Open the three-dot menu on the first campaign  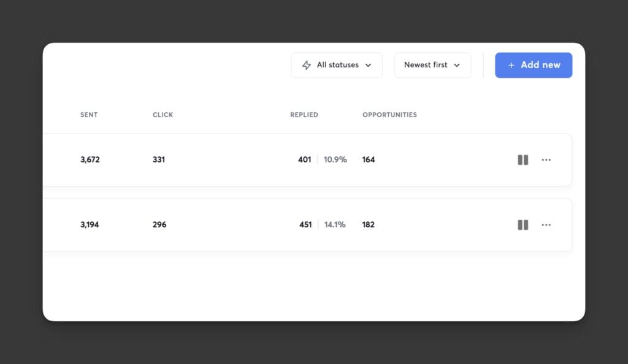(x=546, y=160)
